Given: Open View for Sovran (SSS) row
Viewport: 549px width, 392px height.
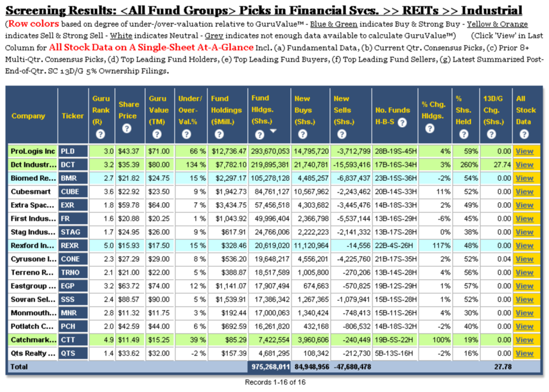Looking at the screenshot, I should (525, 300).
